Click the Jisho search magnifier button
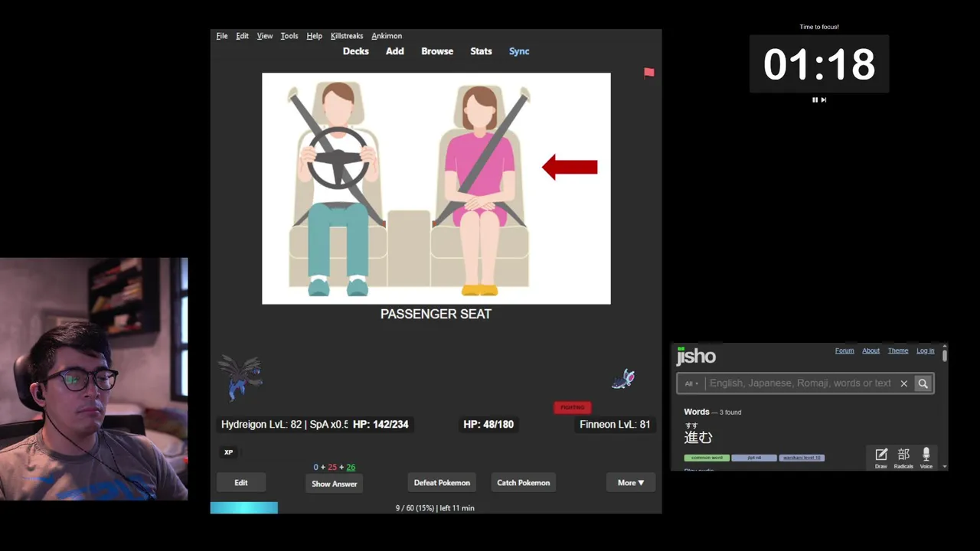980x551 pixels. click(923, 383)
